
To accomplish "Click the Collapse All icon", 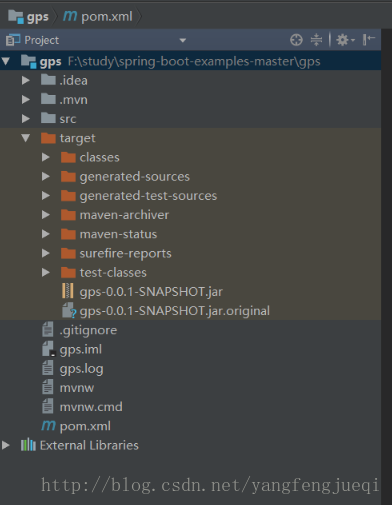I will (316, 40).
